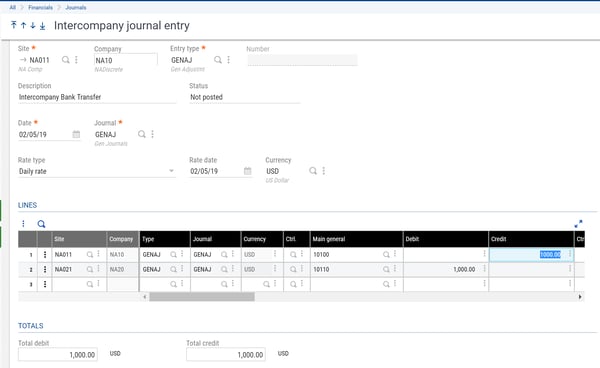Look up site for row NA021
600x368 pixels.
pos(90,269)
